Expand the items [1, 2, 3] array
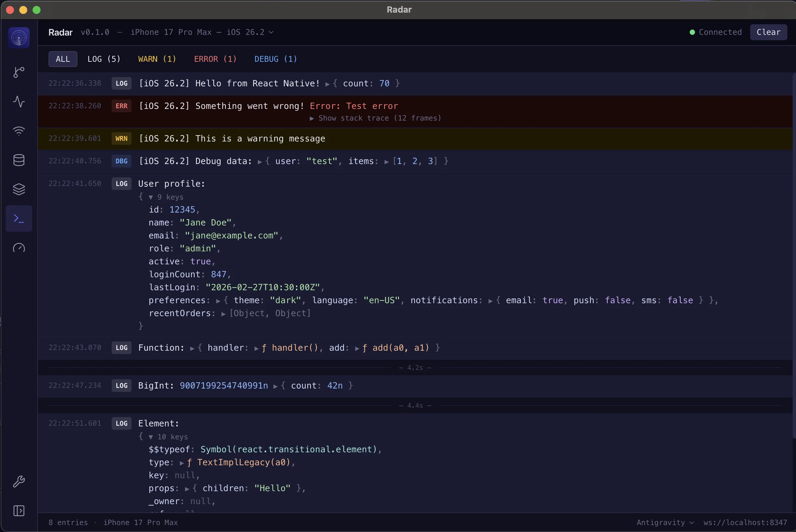Image resolution: width=796 pixels, height=532 pixels. pos(386,162)
